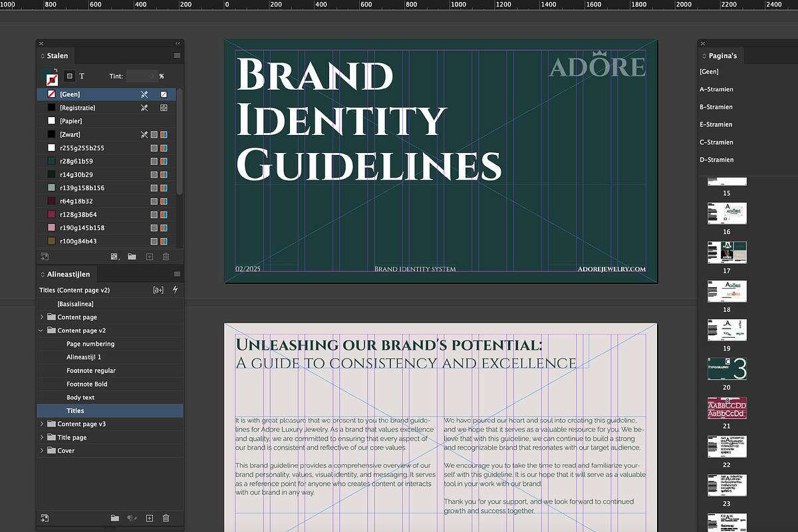Screen dimensions: 798x532
Task: Open the Stalen panel menu
Action: point(177,56)
